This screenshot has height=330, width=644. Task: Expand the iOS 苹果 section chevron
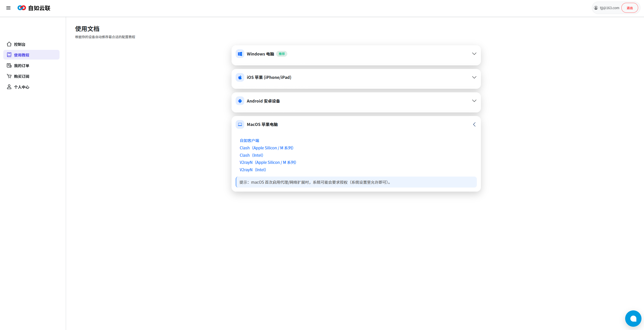click(x=474, y=77)
